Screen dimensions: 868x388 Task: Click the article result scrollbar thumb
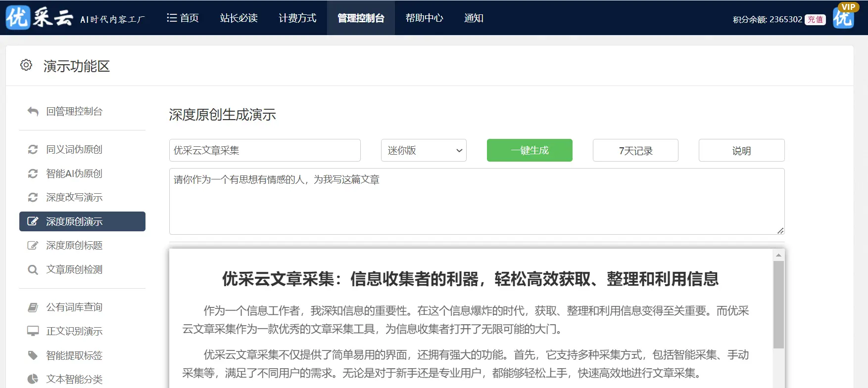[778, 304]
